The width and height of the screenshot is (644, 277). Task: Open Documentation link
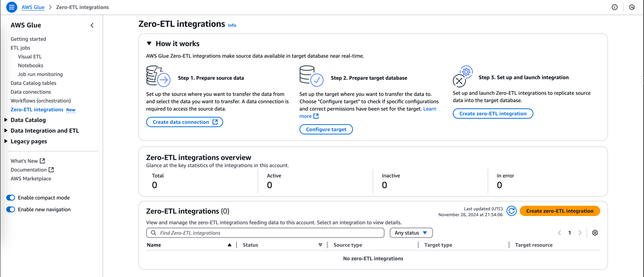[29, 170]
